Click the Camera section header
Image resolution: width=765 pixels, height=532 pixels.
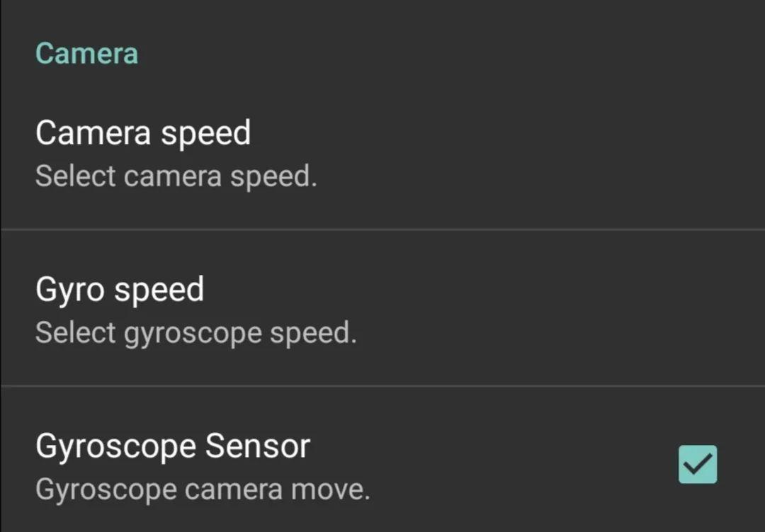point(86,54)
